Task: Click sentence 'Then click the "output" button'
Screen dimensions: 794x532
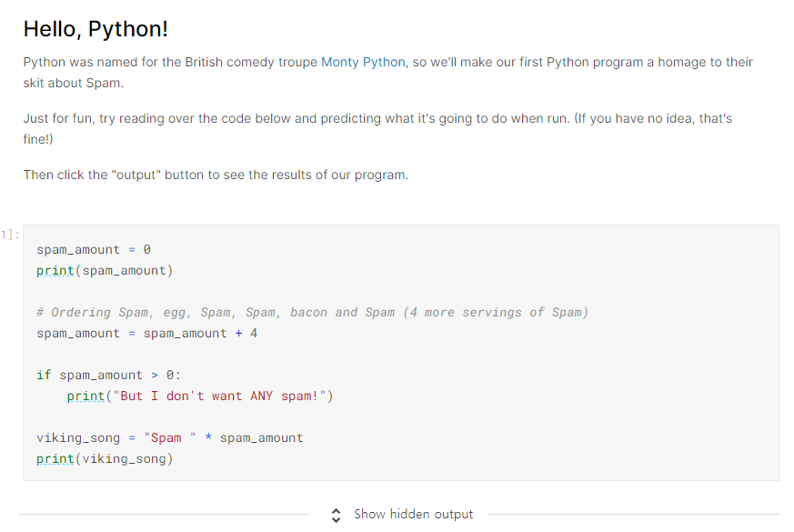Action: 216,175
